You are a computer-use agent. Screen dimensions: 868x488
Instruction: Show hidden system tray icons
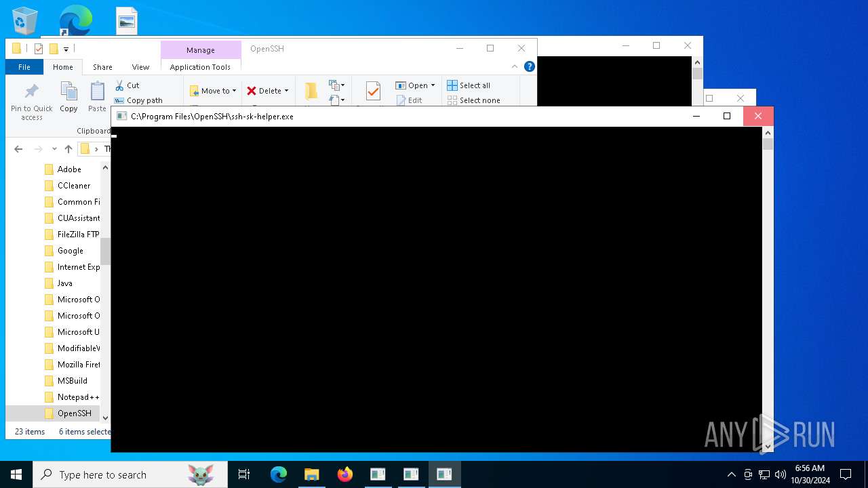(x=731, y=474)
